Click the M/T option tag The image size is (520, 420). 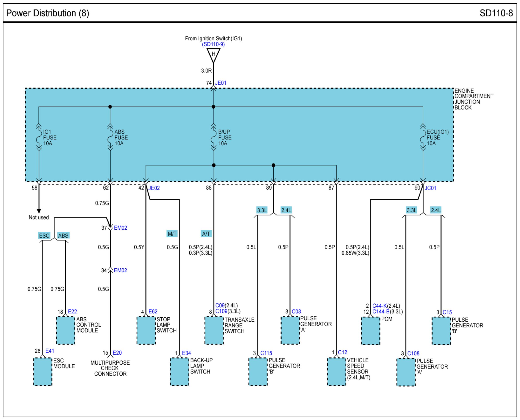pos(172,234)
